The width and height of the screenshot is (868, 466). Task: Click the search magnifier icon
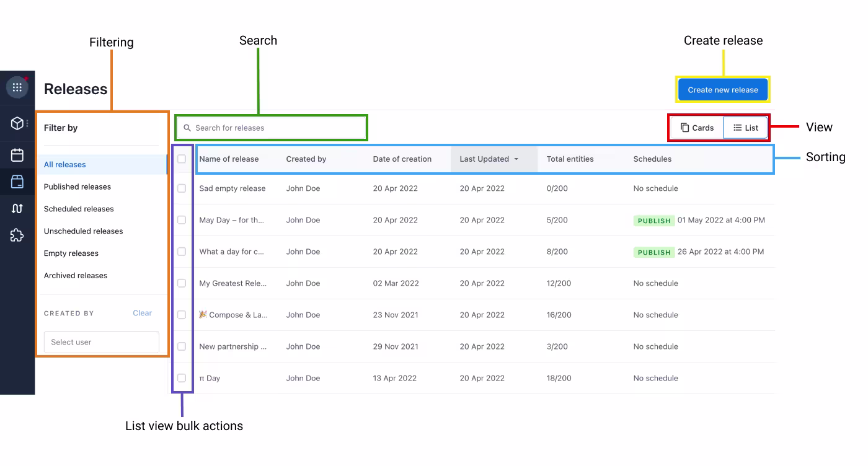[187, 128]
